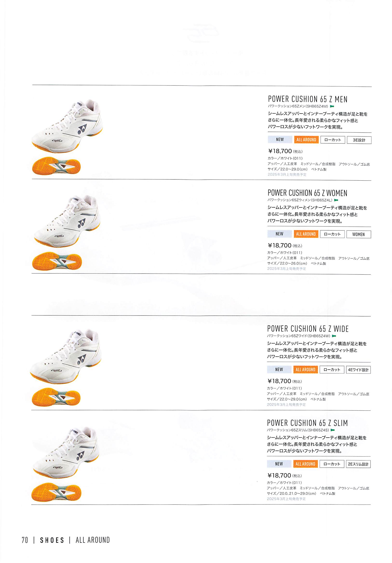
Task: Click the green flag icon beside SHB65Z4S
Action: 333,430
